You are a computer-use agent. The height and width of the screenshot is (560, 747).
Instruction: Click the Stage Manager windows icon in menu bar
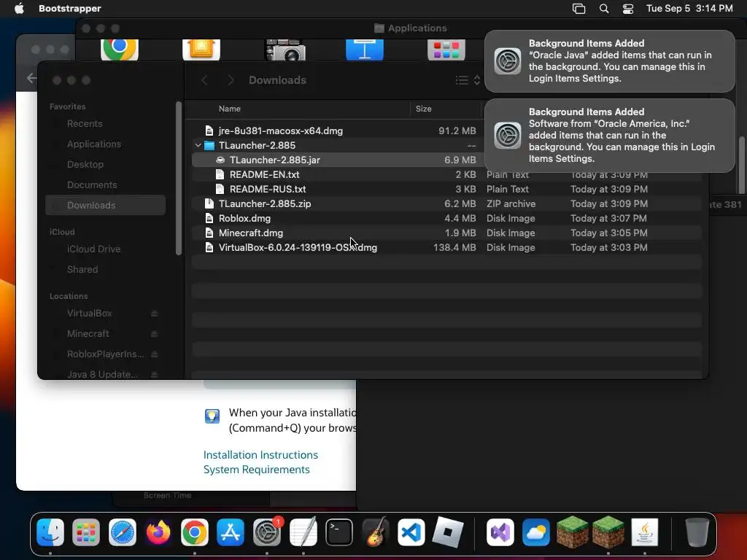578,9
